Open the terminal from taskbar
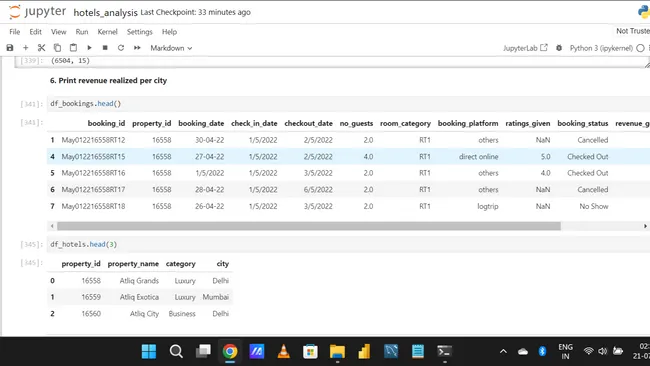This screenshot has height=366, width=650. tap(444, 351)
